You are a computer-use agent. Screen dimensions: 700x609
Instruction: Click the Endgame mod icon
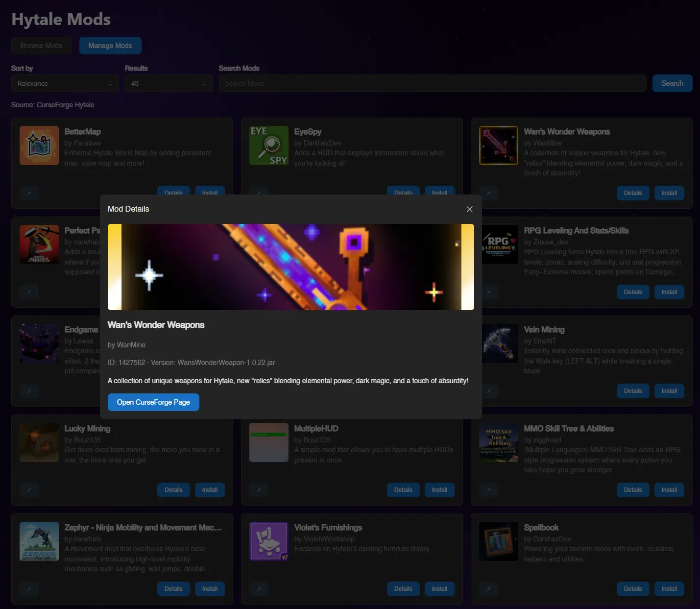tap(39, 343)
